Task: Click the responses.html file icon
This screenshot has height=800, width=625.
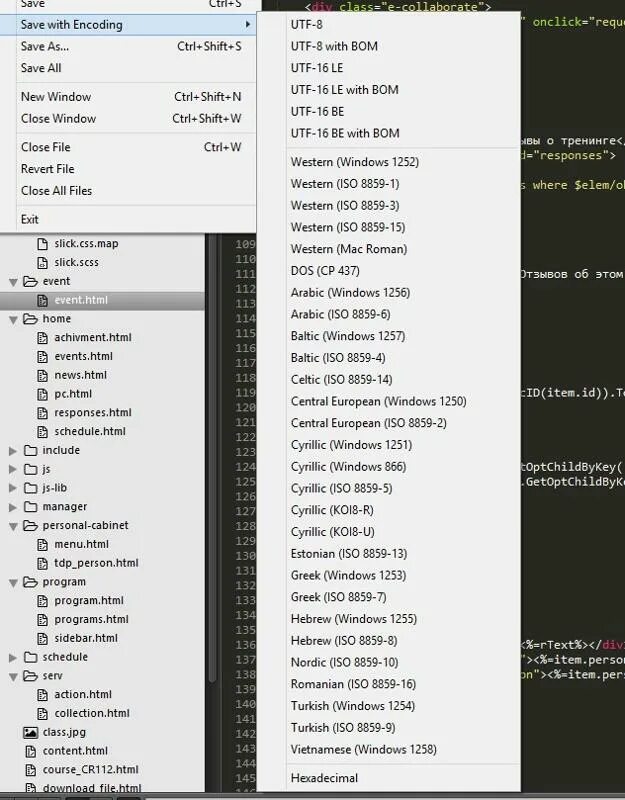Action: [43, 413]
